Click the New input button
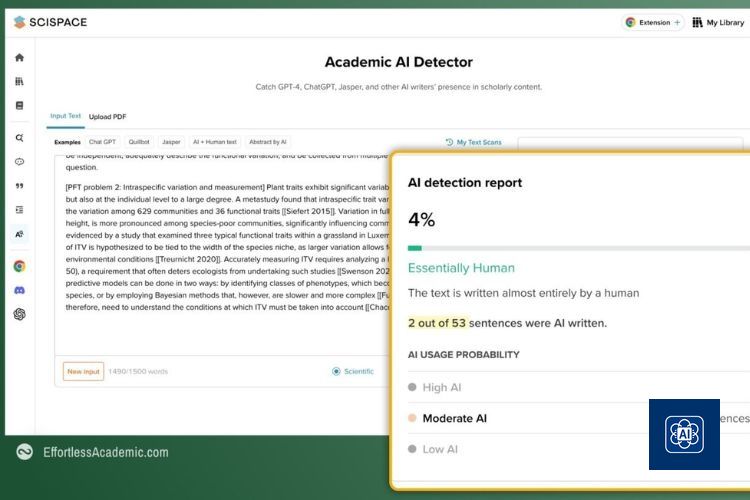 [83, 371]
